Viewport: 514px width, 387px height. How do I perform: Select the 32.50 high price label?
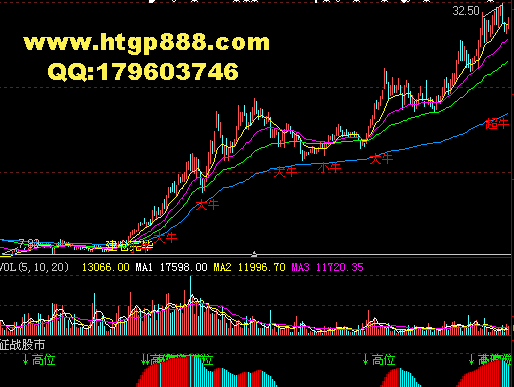pos(466,11)
